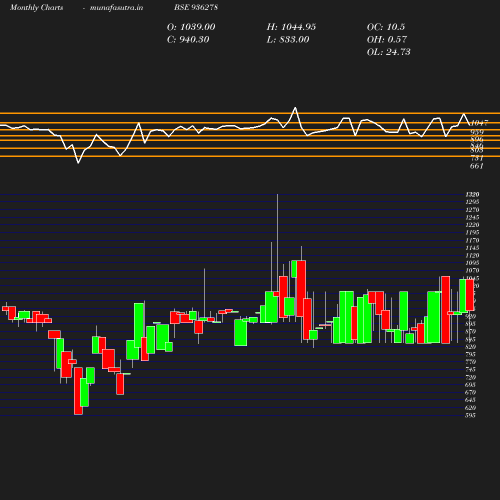Click the 1320 price axis label
Viewport: 500px width, 500px height.
(x=472, y=194)
